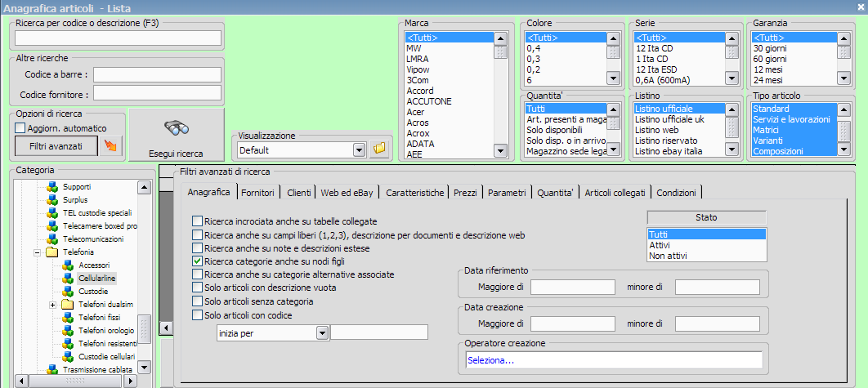Click the Telefoni dualsim folder icon

pos(68,305)
